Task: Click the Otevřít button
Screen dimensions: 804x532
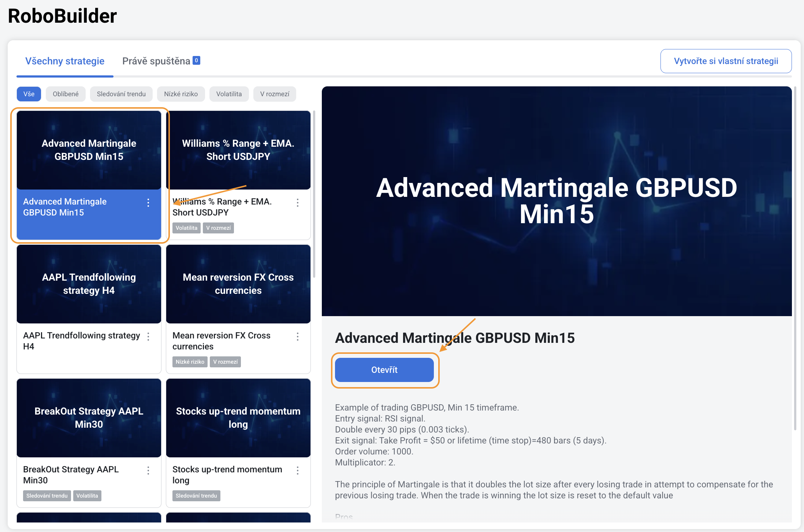Action: [384, 370]
